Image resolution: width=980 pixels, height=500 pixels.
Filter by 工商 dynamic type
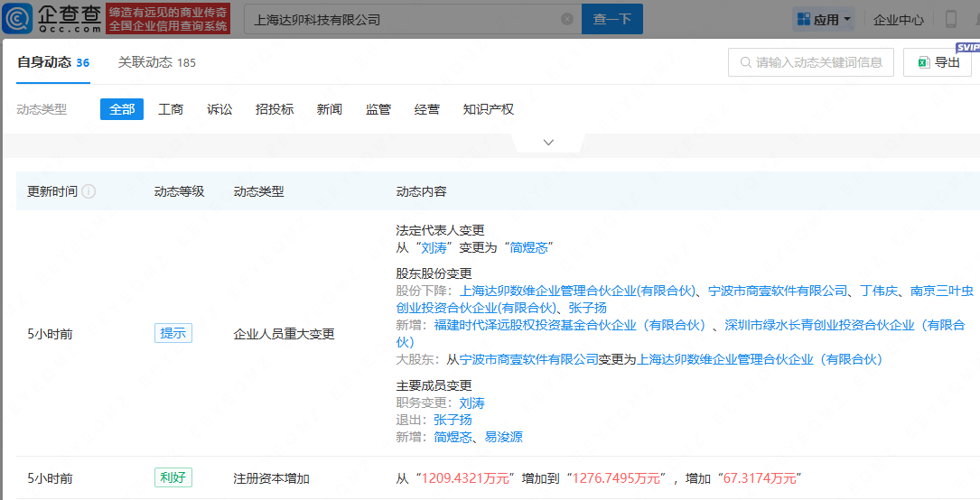(171, 109)
